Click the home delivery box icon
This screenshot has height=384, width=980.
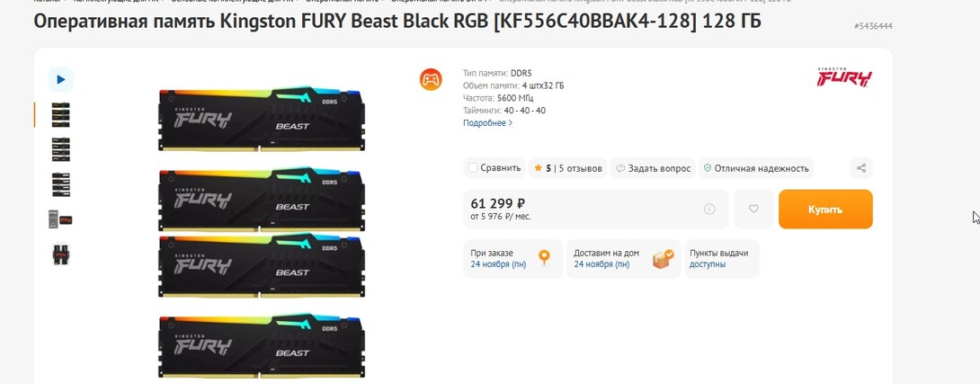[663, 259]
